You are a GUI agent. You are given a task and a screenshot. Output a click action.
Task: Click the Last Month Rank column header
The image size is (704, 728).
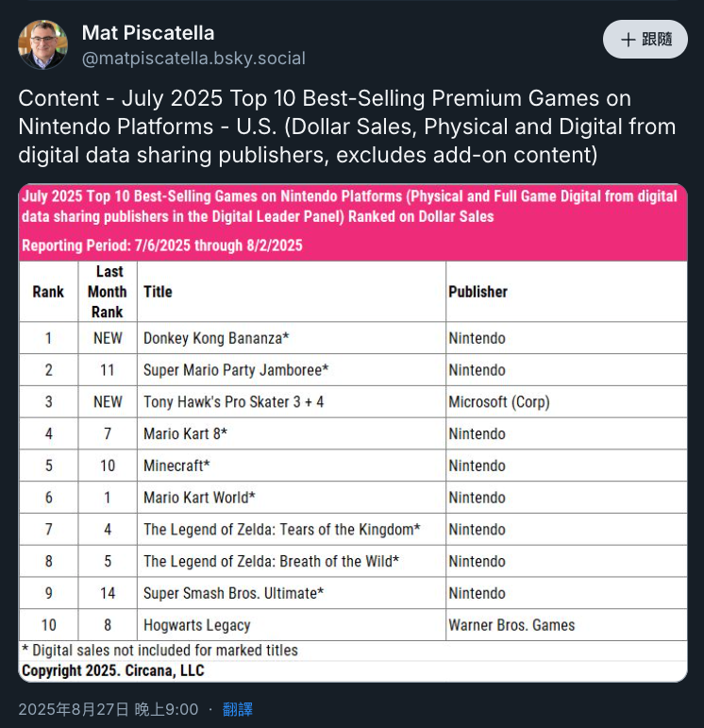click(108, 292)
